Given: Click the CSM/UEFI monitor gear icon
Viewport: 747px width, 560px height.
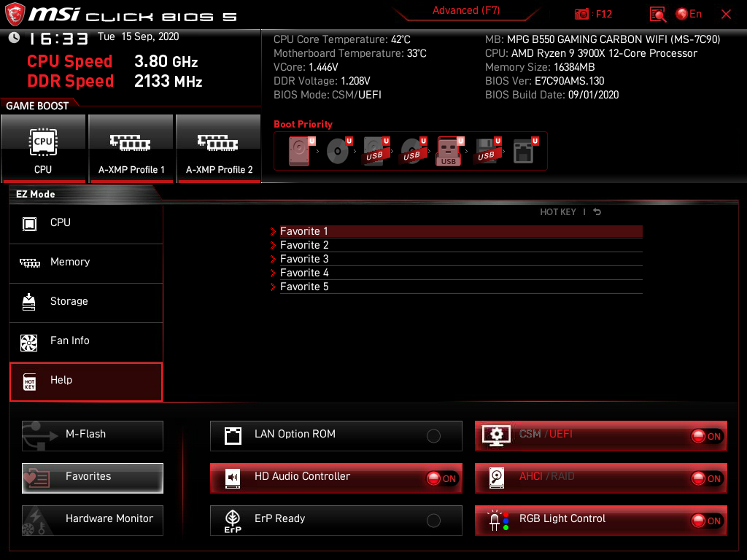Looking at the screenshot, I should coord(496,435).
